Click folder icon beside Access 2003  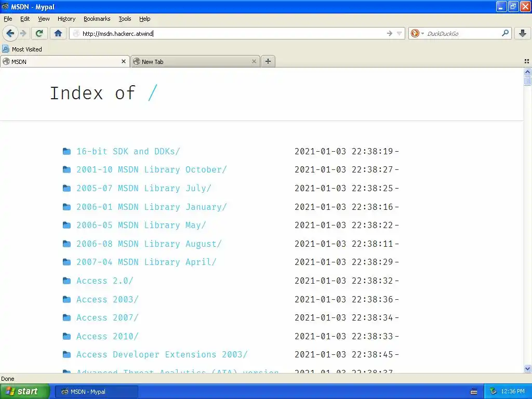(x=67, y=300)
